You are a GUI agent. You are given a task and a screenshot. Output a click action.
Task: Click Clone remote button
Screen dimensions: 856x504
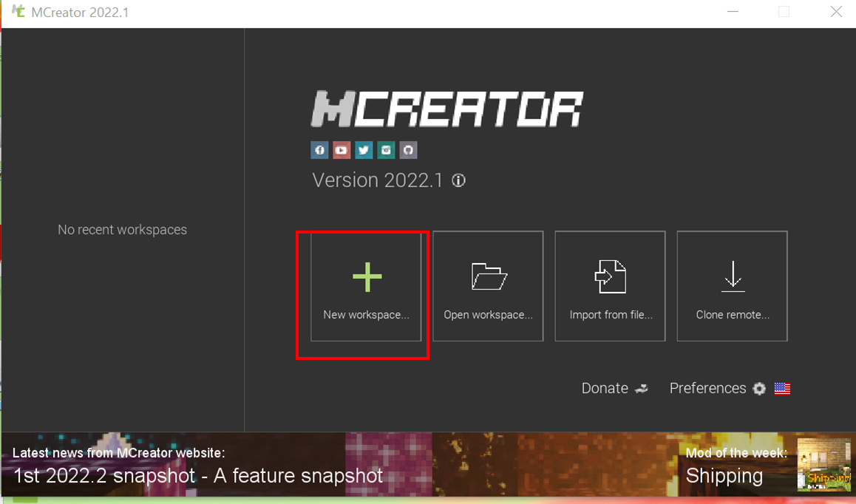[x=732, y=286]
